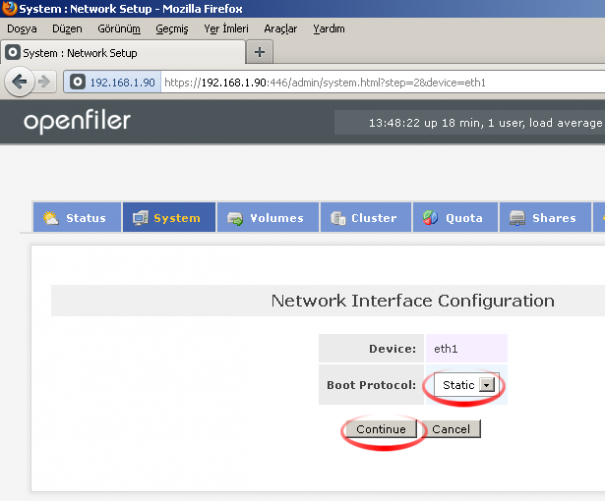Click the network drive icon on Shares tab
This screenshot has height=501, width=605.
point(517,218)
